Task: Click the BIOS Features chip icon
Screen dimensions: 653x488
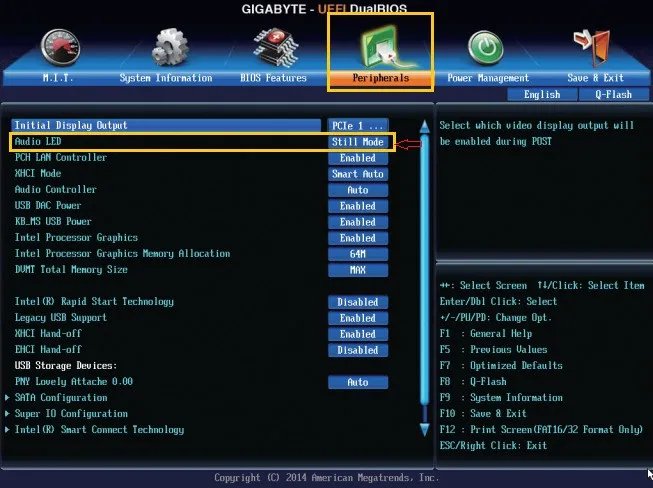Action: click(x=276, y=47)
